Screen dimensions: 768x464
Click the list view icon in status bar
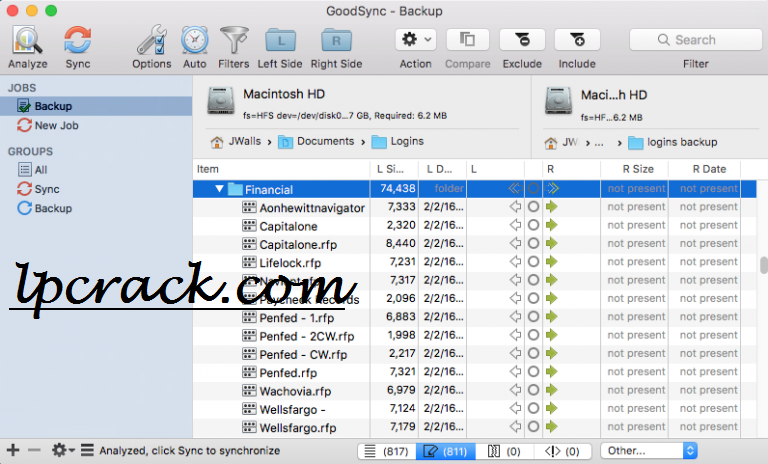pyautogui.click(x=87, y=450)
